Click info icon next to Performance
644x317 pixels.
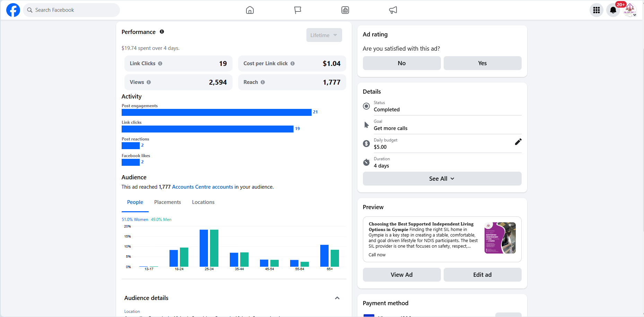pos(162,32)
